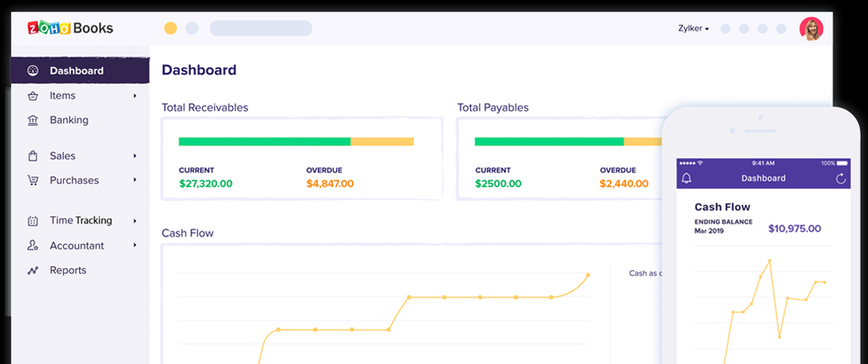Viewport: 868px width, 364px height.
Task: Click the yellow overdue segment of the receivables bar
Action: (383, 142)
